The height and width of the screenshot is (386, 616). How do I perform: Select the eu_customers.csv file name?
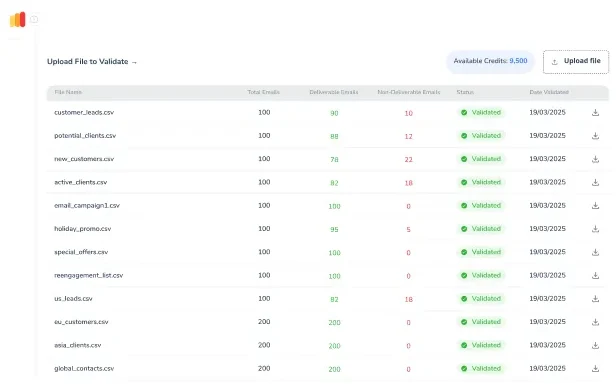tap(81, 322)
